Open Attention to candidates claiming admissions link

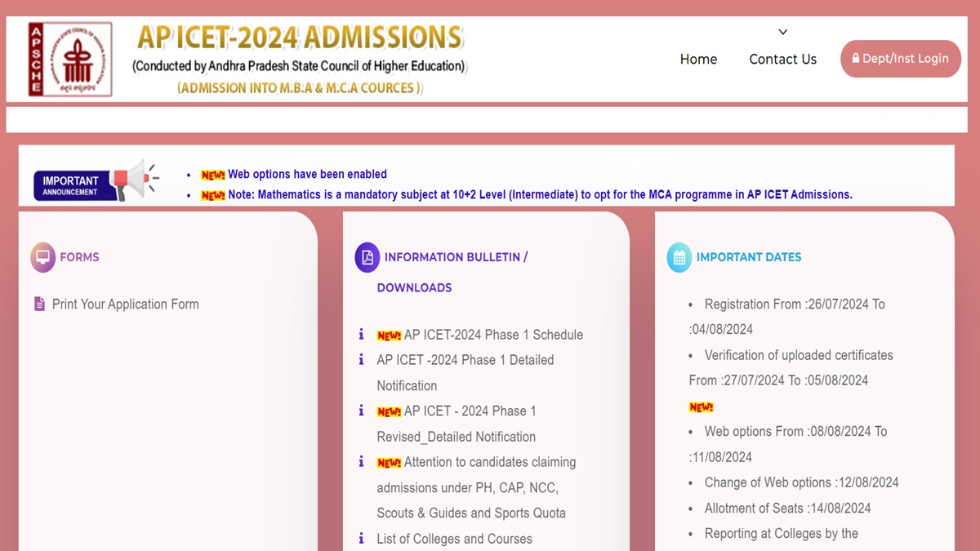tap(476, 487)
